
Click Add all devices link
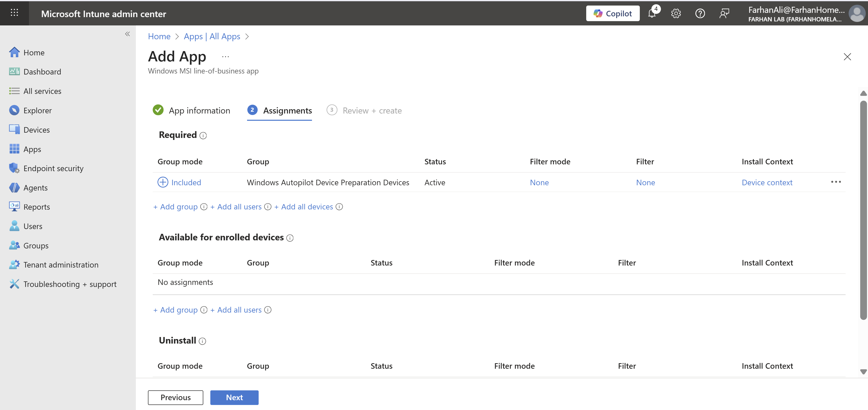pyautogui.click(x=307, y=207)
